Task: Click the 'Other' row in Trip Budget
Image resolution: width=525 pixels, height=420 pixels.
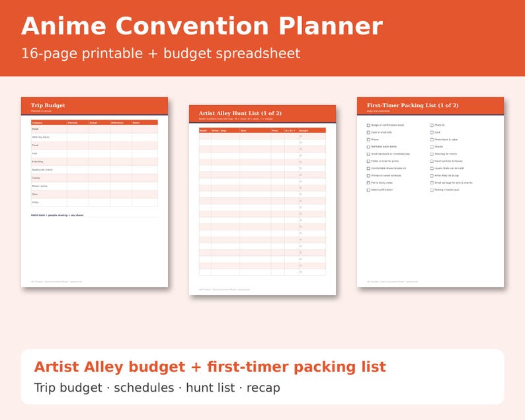Action: pyautogui.click(x=95, y=194)
